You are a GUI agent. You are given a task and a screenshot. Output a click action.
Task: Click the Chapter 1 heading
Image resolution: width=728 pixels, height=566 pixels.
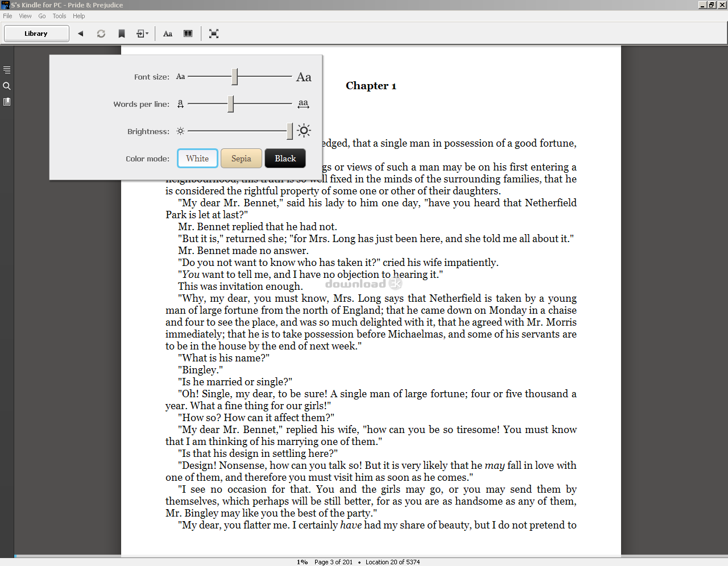tap(371, 86)
